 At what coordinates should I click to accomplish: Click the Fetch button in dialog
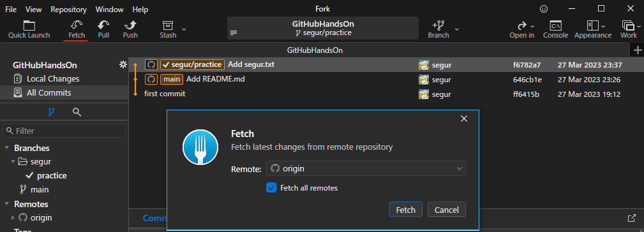(x=405, y=210)
